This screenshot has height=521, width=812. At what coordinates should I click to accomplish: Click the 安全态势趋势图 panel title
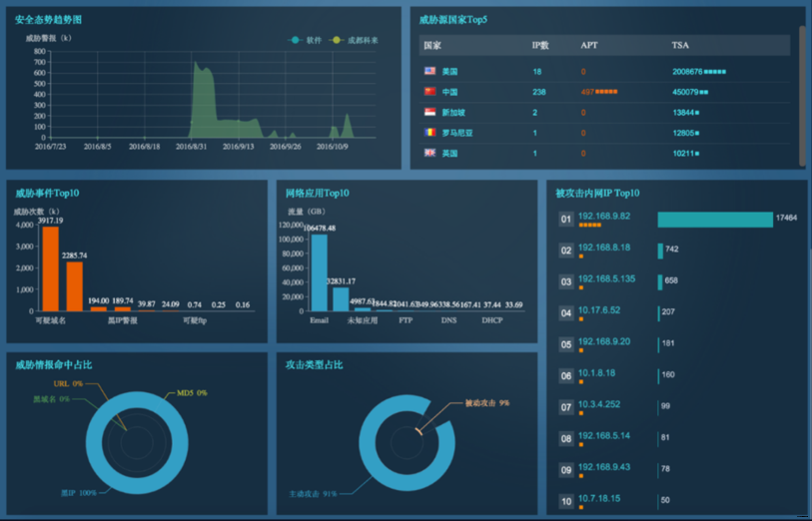48,20
